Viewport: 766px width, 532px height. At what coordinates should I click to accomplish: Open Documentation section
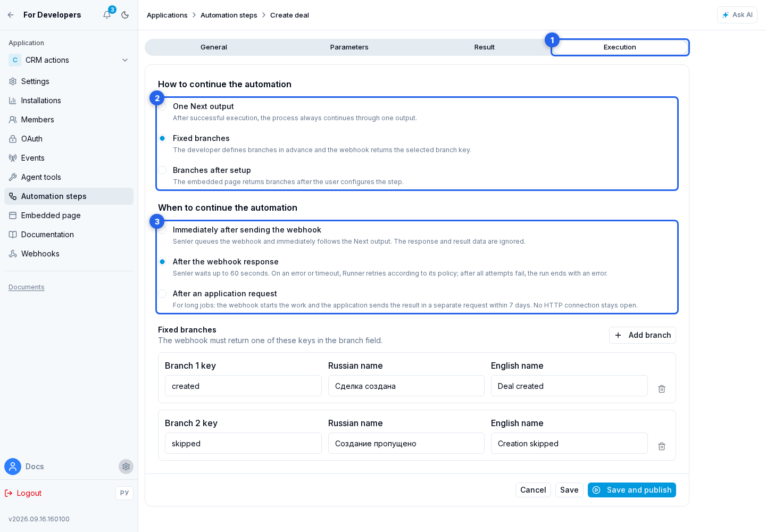click(69, 235)
